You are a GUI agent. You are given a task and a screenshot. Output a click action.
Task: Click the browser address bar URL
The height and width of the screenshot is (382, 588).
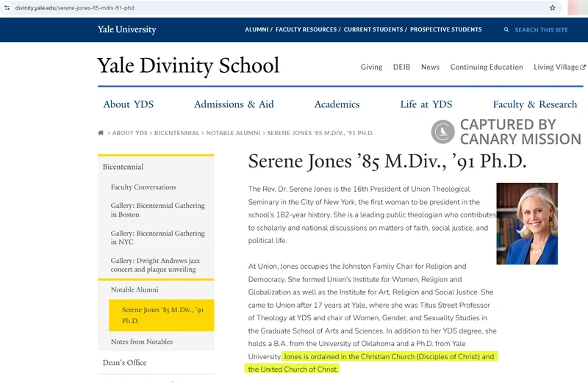click(75, 7)
